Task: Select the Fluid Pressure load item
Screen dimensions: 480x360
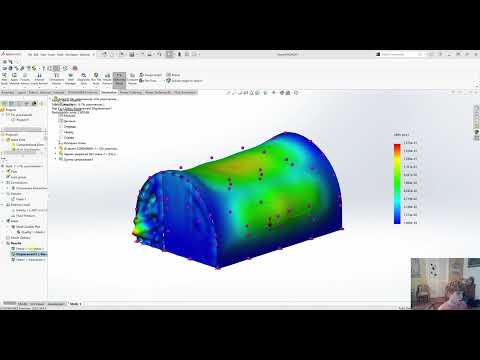Action: [x=23, y=216]
